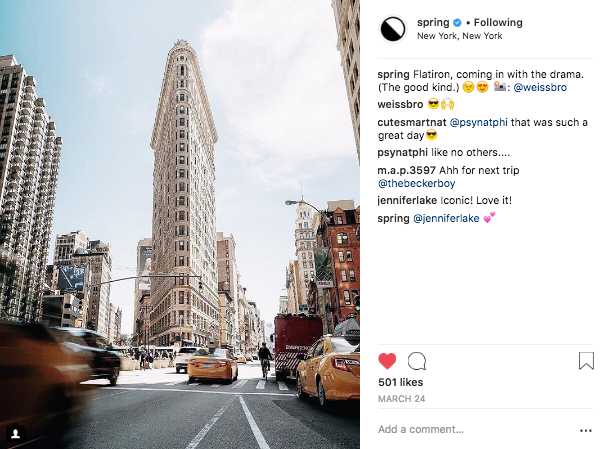Open the @weissbro mention in caption

[540, 87]
